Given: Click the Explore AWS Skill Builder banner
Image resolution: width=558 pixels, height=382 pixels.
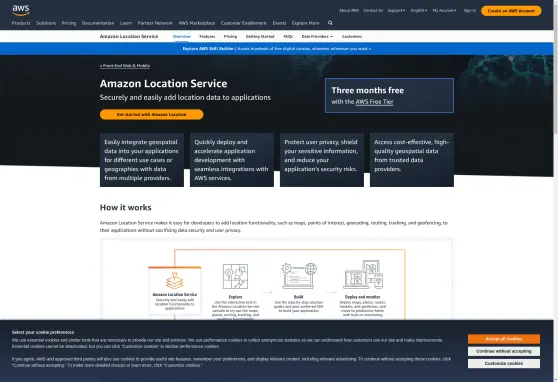Looking at the screenshot, I should 277,48.
